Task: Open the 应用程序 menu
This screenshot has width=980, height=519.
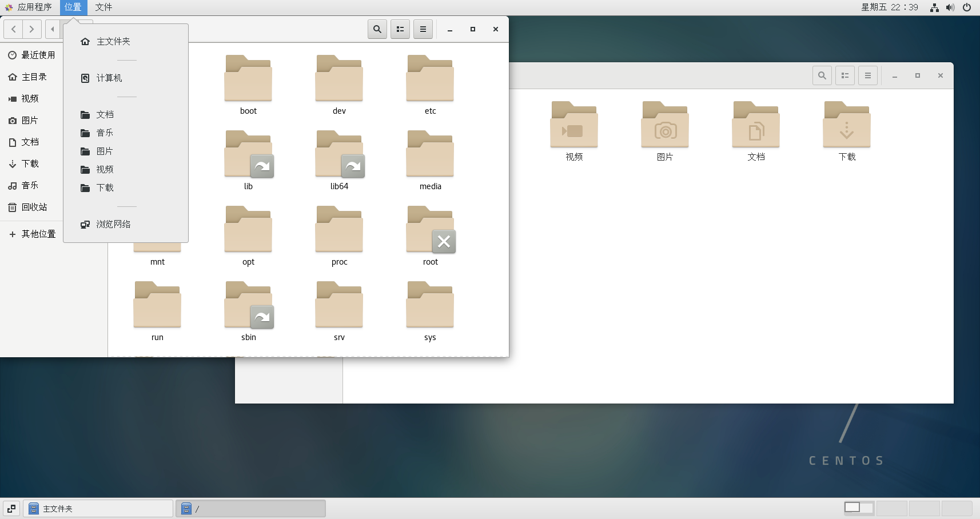Action: pyautogui.click(x=29, y=7)
